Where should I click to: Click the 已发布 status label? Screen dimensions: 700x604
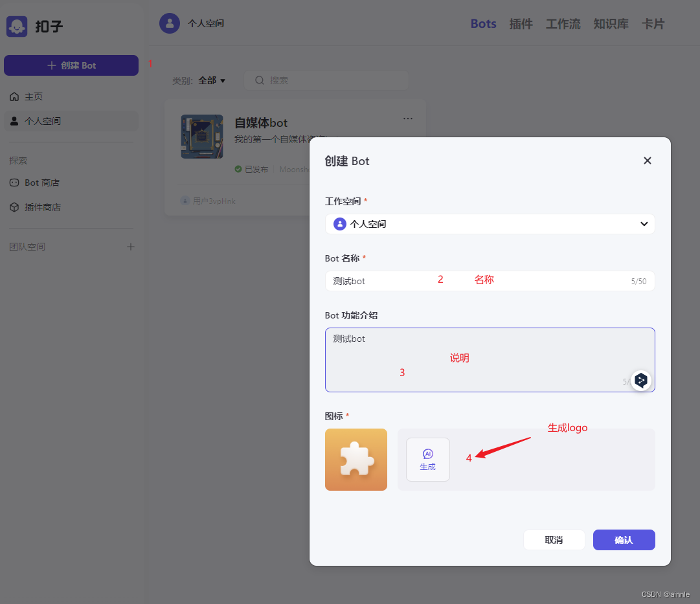(252, 169)
